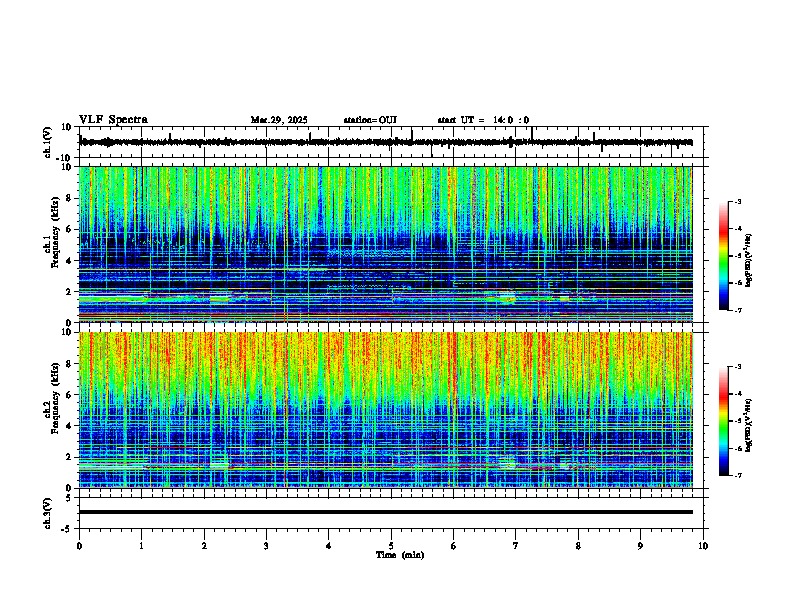Click the "4" tick on ch.2 frequency axis

tap(69, 426)
